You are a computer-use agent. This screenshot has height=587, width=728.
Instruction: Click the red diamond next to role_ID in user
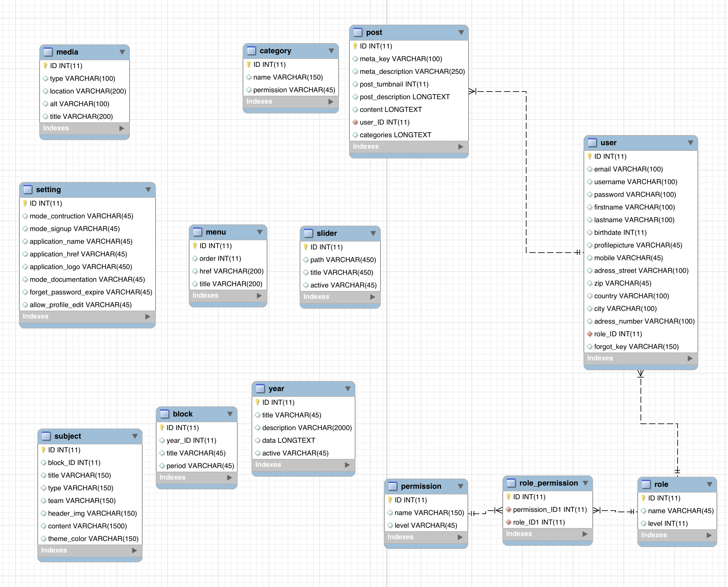590,334
